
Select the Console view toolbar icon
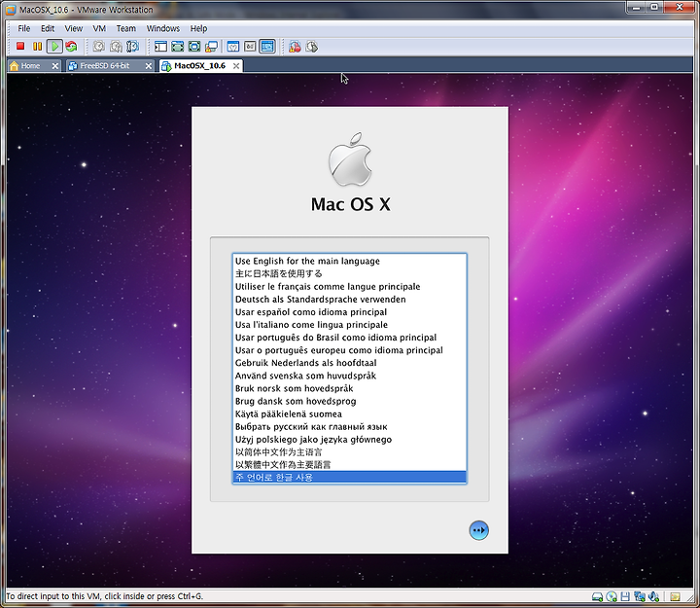267,46
